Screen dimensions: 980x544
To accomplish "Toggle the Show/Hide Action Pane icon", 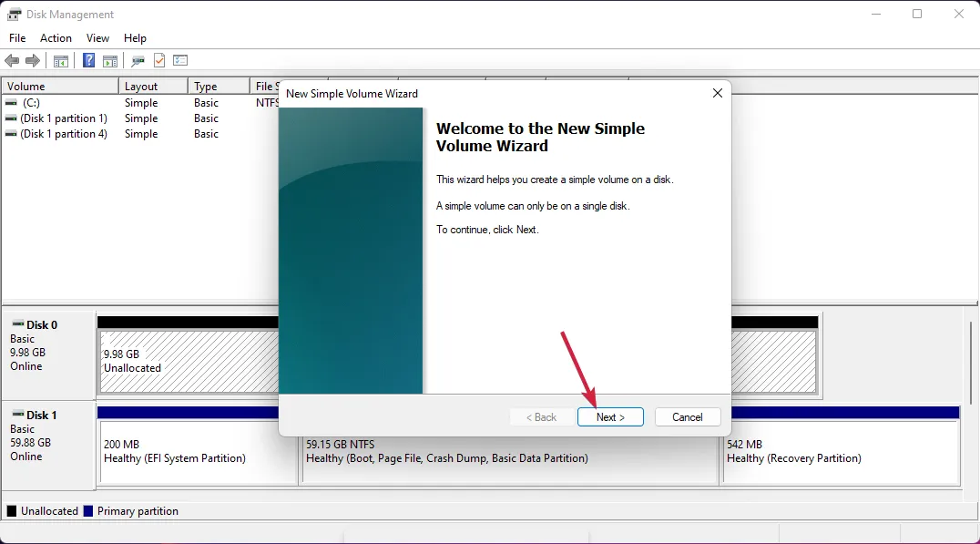I will [x=110, y=61].
